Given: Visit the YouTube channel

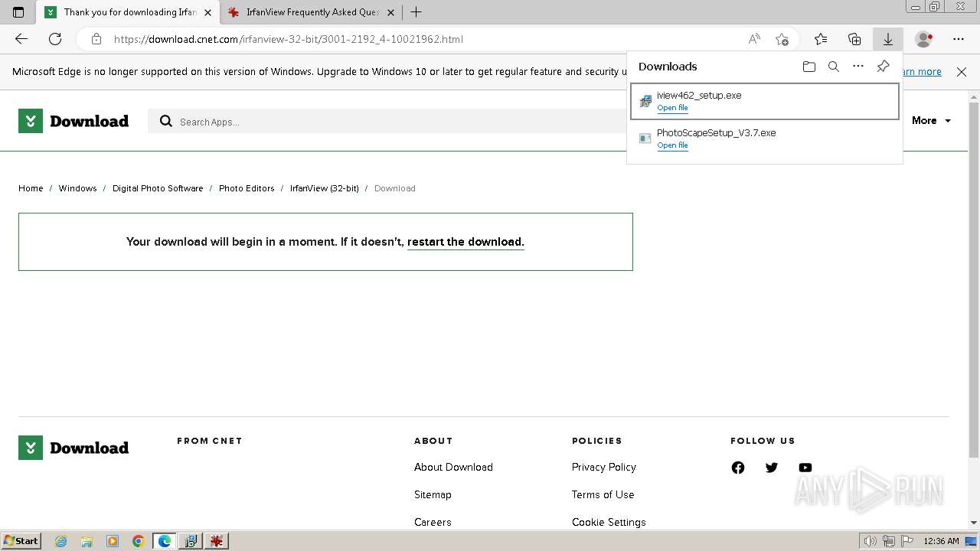Looking at the screenshot, I should pos(805,468).
